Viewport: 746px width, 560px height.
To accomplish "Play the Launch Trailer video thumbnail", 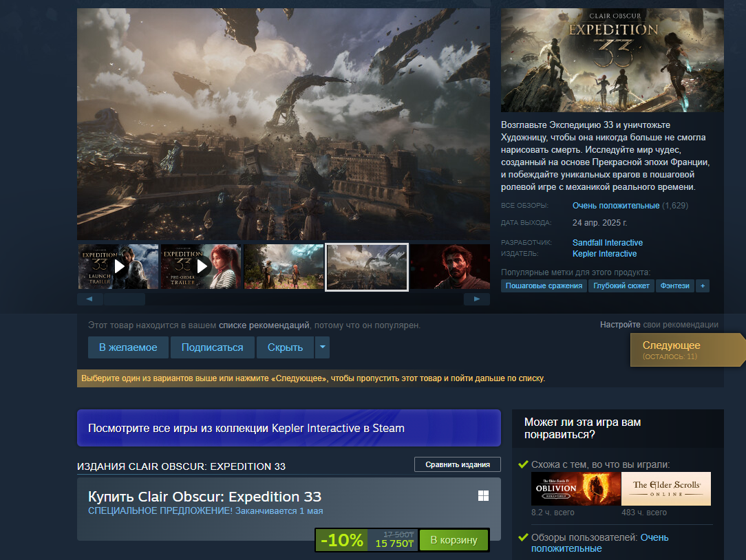I will point(118,267).
